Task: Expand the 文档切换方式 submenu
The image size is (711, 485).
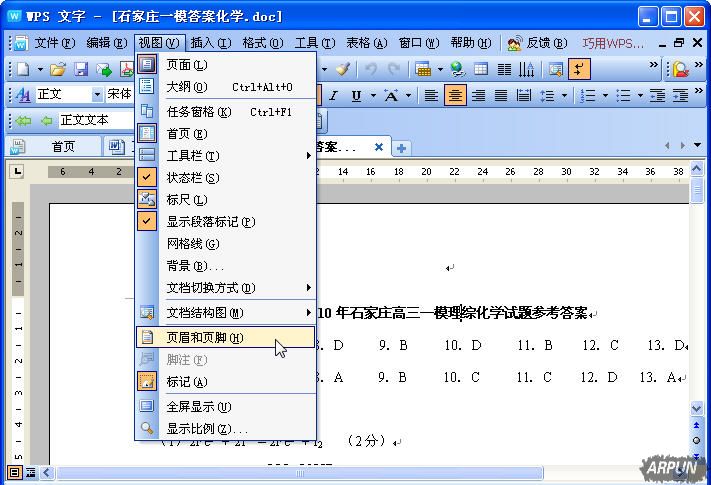Action: click(x=210, y=288)
